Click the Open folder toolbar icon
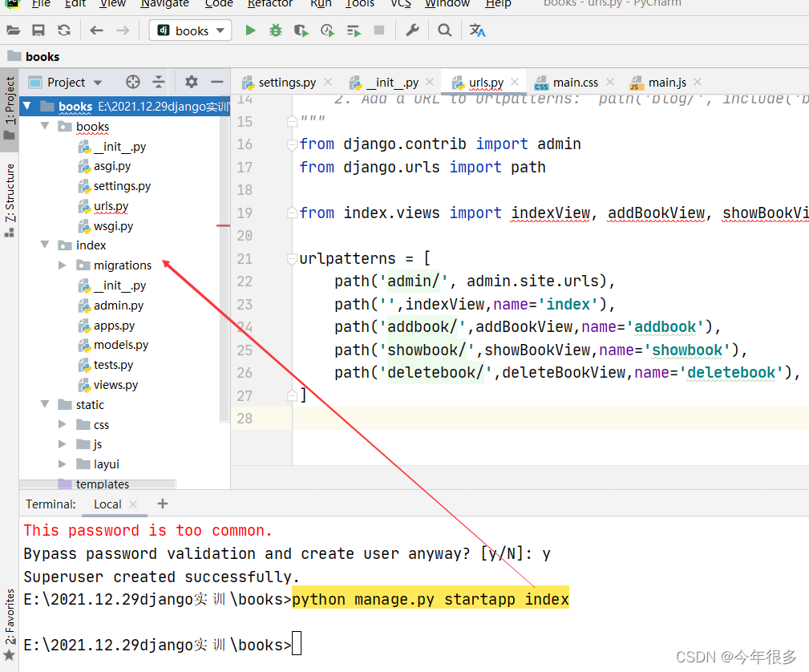The height and width of the screenshot is (672, 809). [13, 30]
